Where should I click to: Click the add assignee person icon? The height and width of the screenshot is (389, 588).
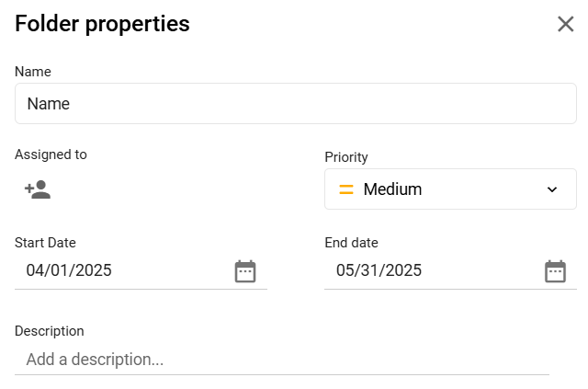(x=38, y=189)
